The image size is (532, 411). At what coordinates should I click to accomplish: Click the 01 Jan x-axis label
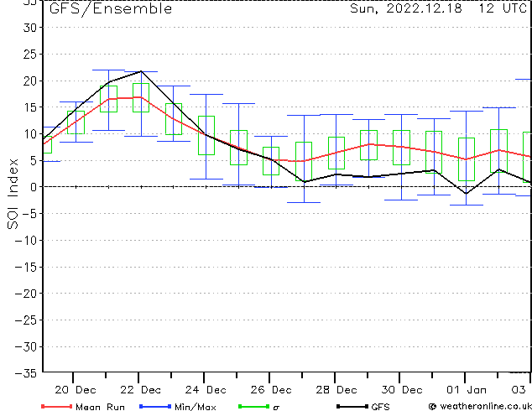click(467, 390)
